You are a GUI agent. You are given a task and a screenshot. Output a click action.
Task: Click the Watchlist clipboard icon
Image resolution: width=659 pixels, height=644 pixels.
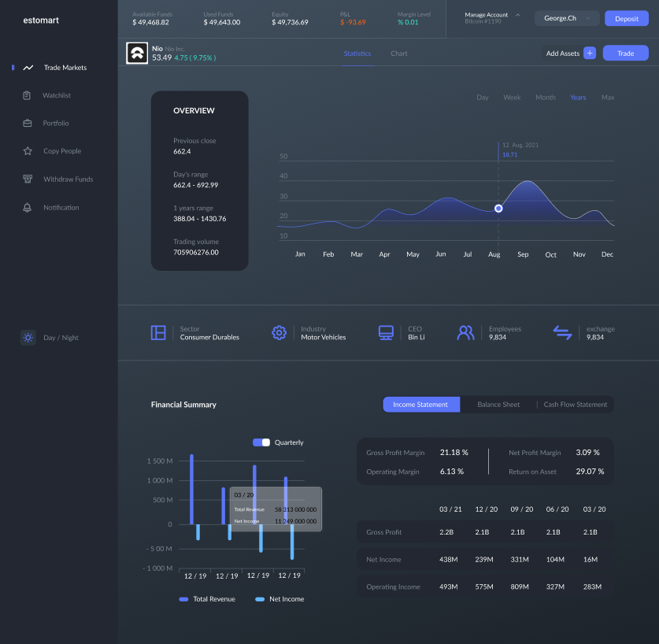pyautogui.click(x=27, y=95)
